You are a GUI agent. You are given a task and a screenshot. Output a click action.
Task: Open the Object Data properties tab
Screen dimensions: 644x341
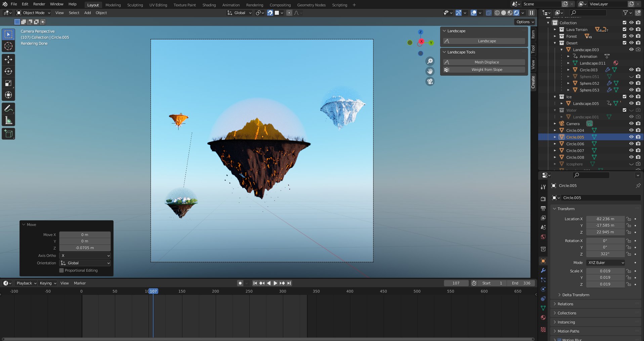coord(543,308)
